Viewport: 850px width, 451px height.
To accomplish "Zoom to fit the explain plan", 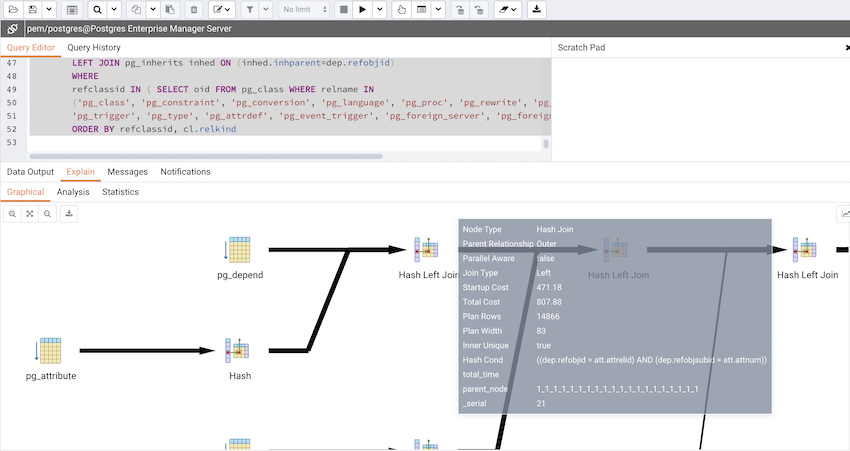I will click(x=30, y=214).
